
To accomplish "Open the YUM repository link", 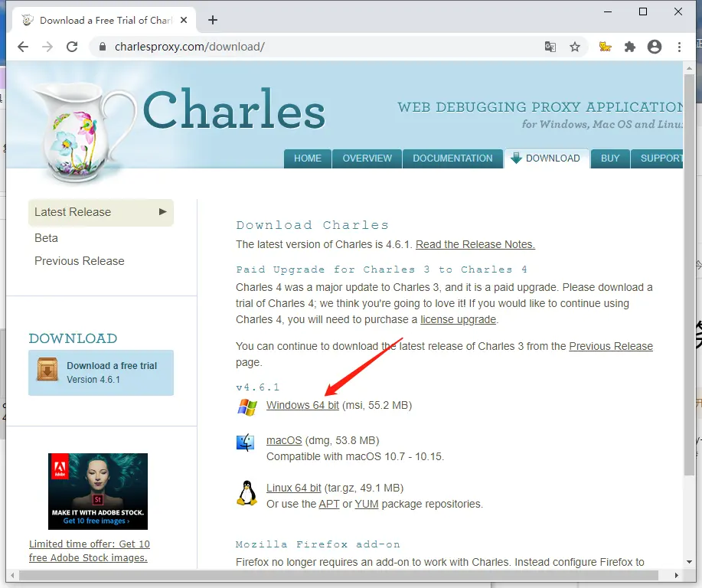I will coord(367,505).
